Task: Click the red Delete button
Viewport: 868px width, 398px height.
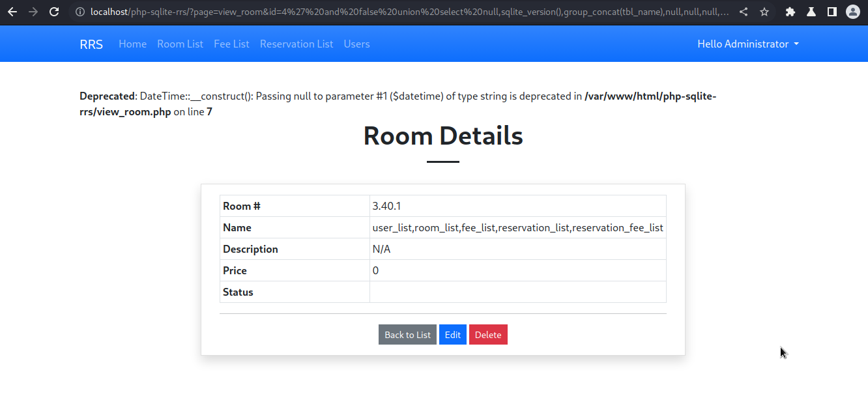Action: click(x=488, y=335)
